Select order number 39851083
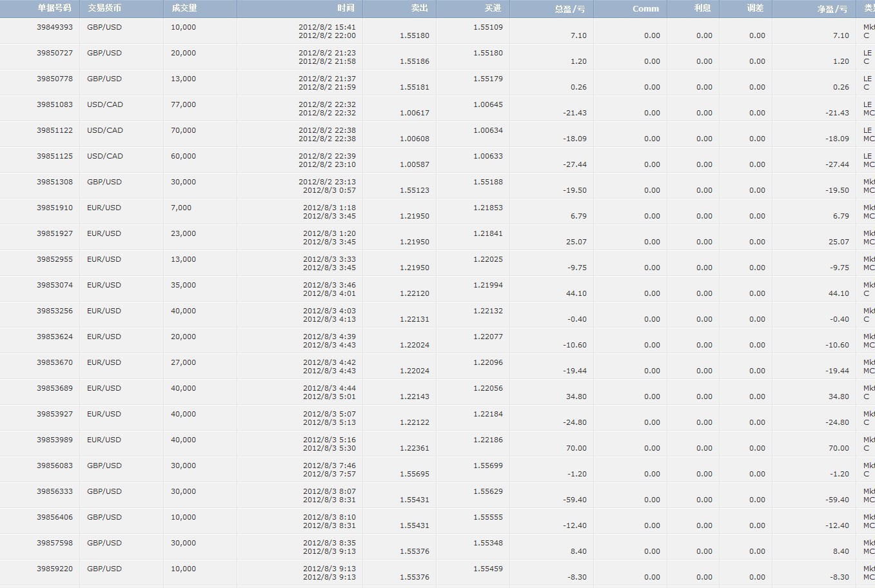 coord(55,104)
